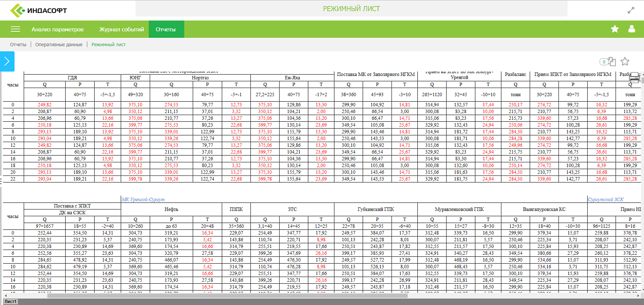The height and width of the screenshot is (305, 644).
Task: Select the Нортгаз column header
Action: pyautogui.click(x=200, y=78)
